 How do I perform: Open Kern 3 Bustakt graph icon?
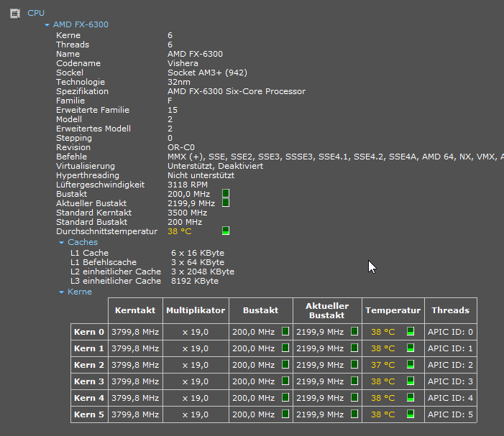tap(285, 381)
